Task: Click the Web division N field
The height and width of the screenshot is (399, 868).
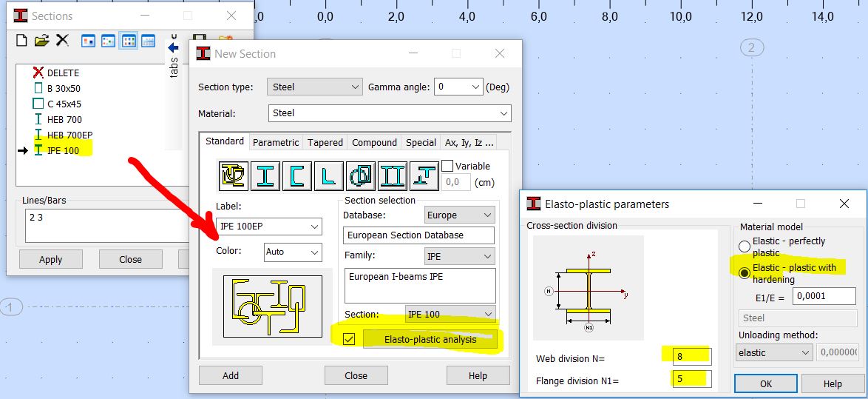Action: (691, 356)
